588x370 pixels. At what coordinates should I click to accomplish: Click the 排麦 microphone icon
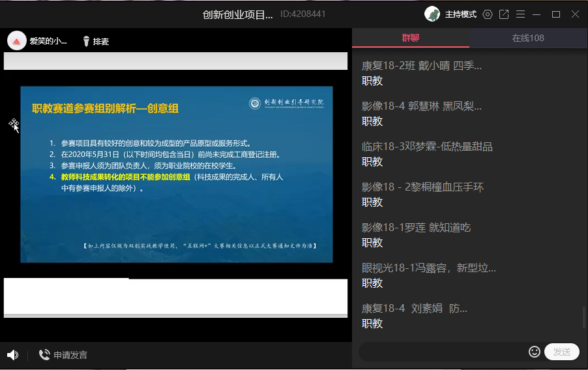pyautogui.click(x=86, y=41)
